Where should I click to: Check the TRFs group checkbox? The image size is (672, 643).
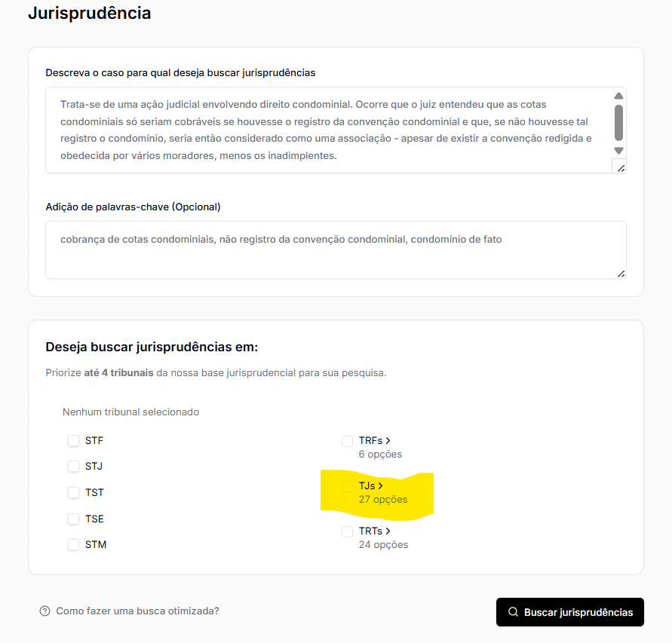pos(347,441)
